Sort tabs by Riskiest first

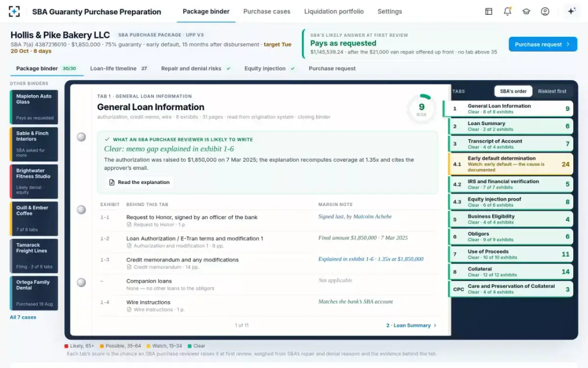552,91
